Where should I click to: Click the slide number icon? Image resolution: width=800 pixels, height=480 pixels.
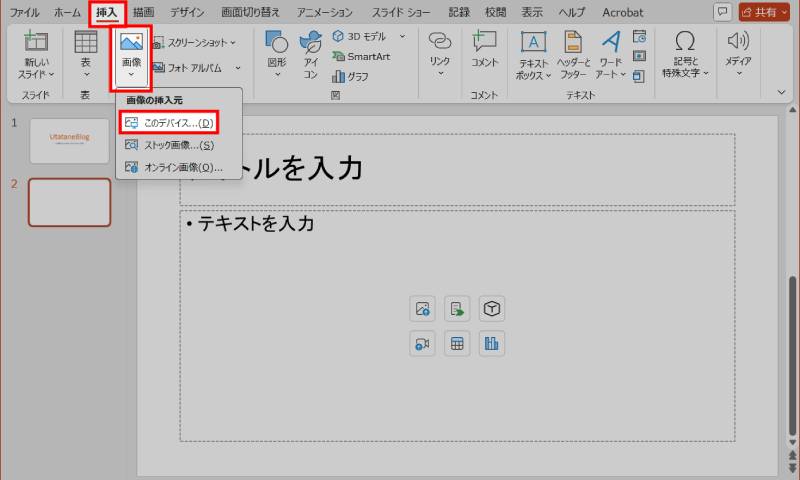(639, 56)
